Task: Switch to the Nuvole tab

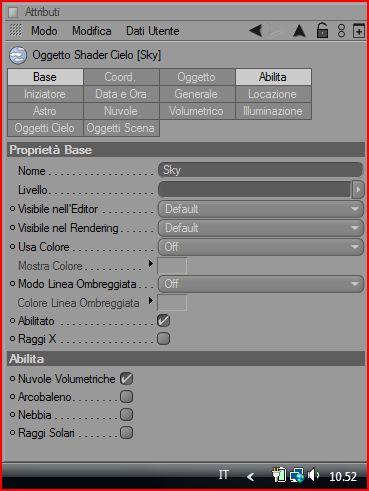Action: pyautogui.click(x=121, y=111)
